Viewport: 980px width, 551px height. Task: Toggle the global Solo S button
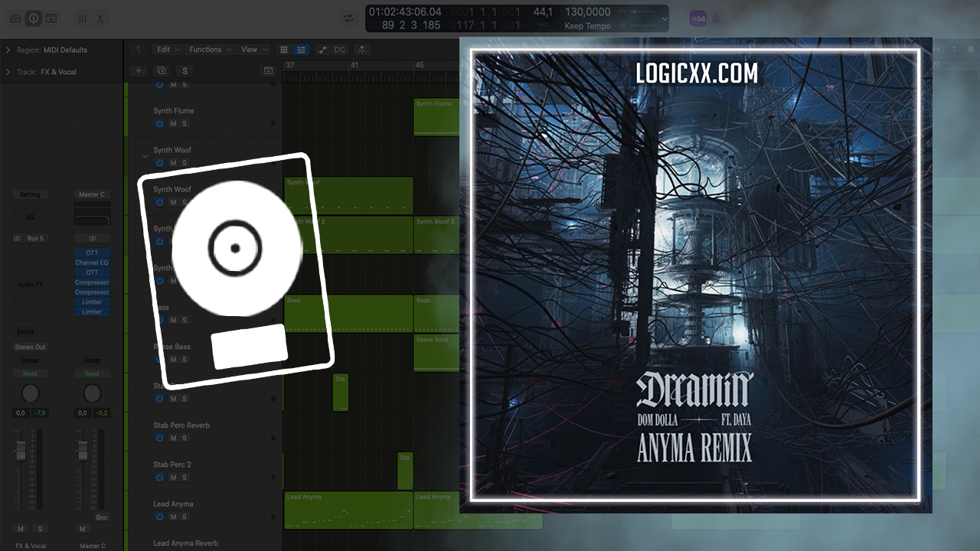185,70
